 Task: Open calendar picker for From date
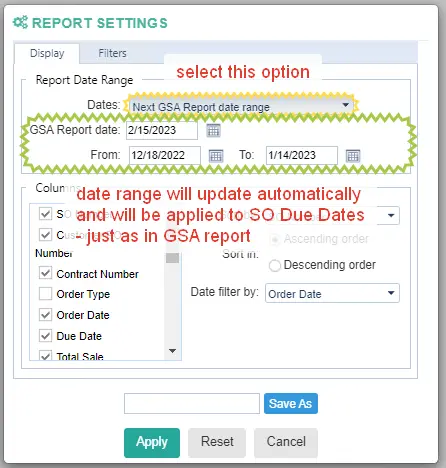[x=216, y=156]
